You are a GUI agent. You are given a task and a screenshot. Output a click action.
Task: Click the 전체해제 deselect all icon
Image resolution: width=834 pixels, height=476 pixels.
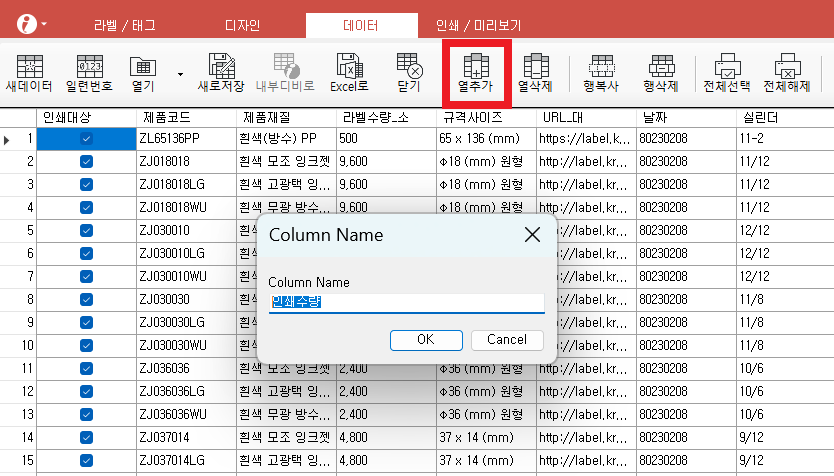point(787,72)
